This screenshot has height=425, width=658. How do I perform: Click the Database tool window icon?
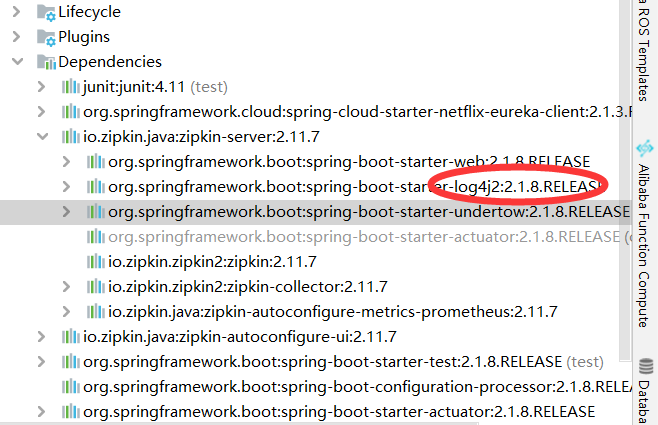[646, 366]
